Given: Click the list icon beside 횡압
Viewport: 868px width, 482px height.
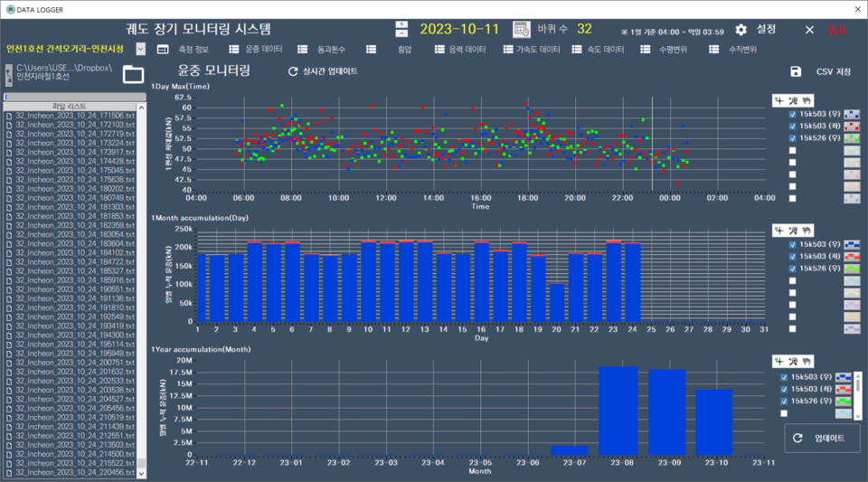Looking at the screenshot, I should coord(371,49).
